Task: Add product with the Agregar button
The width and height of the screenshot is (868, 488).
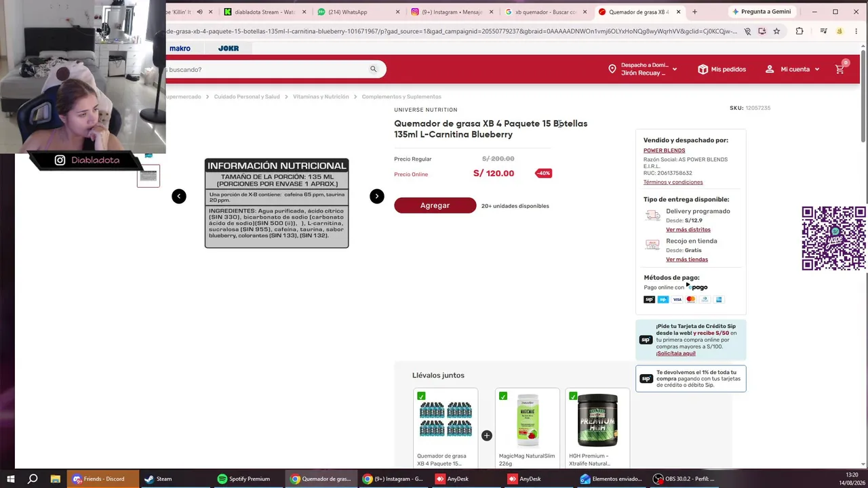Action: coord(435,205)
